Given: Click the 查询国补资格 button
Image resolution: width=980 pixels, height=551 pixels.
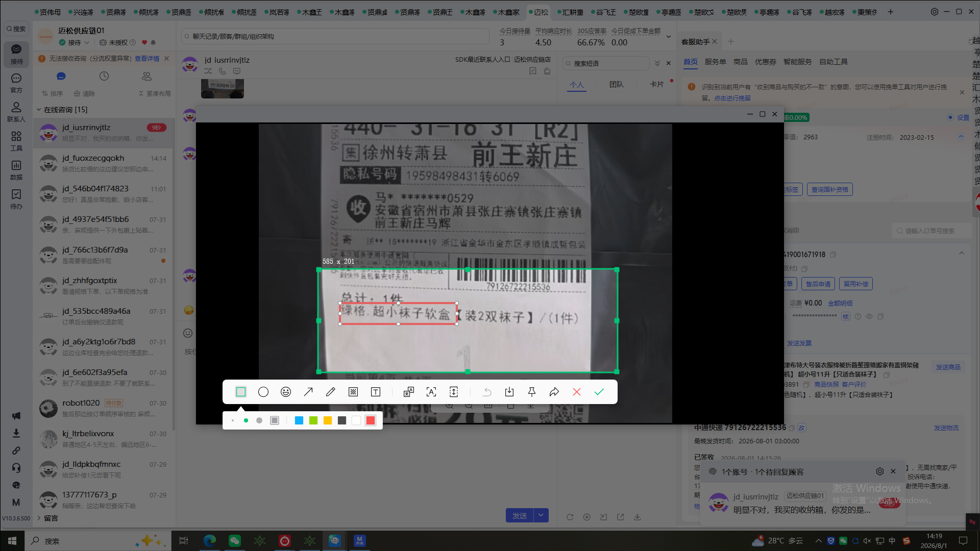Looking at the screenshot, I should click(x=830, y=190).
